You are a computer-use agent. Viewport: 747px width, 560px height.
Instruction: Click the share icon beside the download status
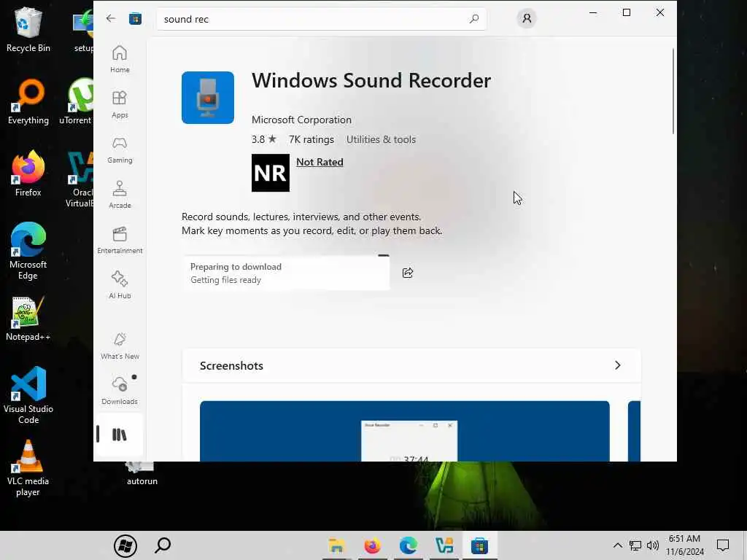pos(408,273)
